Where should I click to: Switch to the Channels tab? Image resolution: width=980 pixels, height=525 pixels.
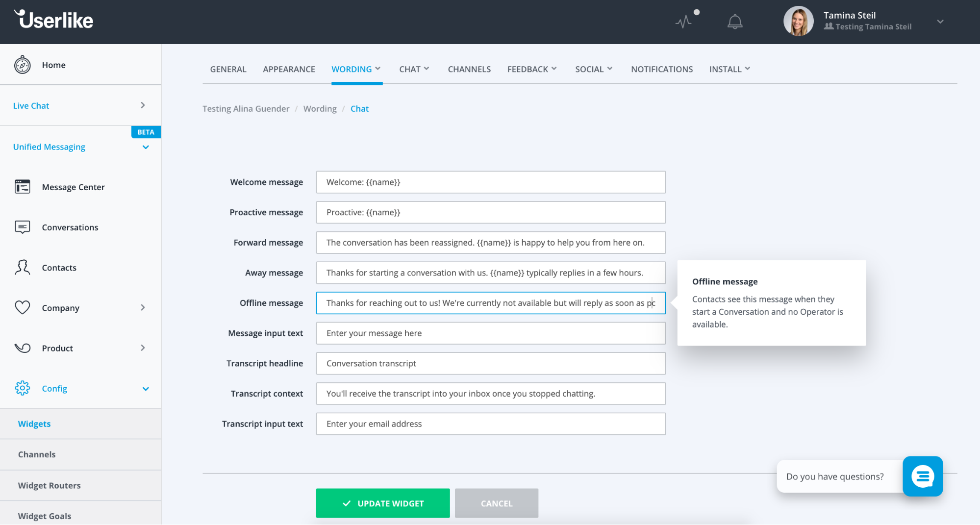pos(469,69)
